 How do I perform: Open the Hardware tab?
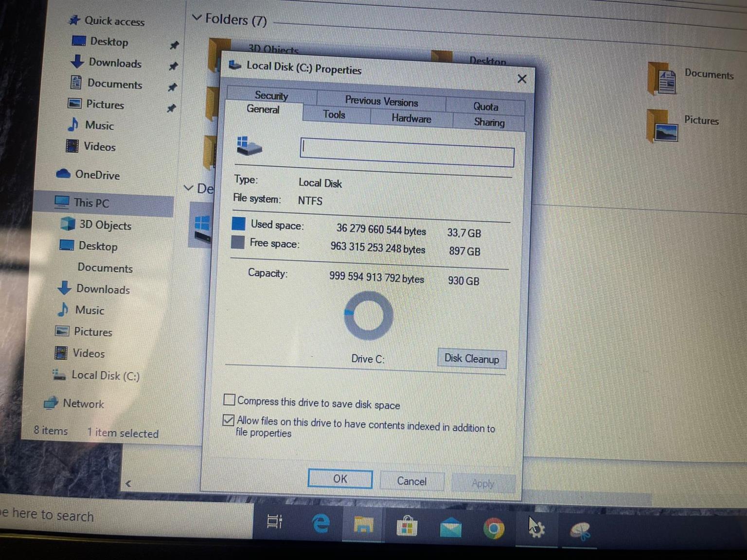point(411,119)
